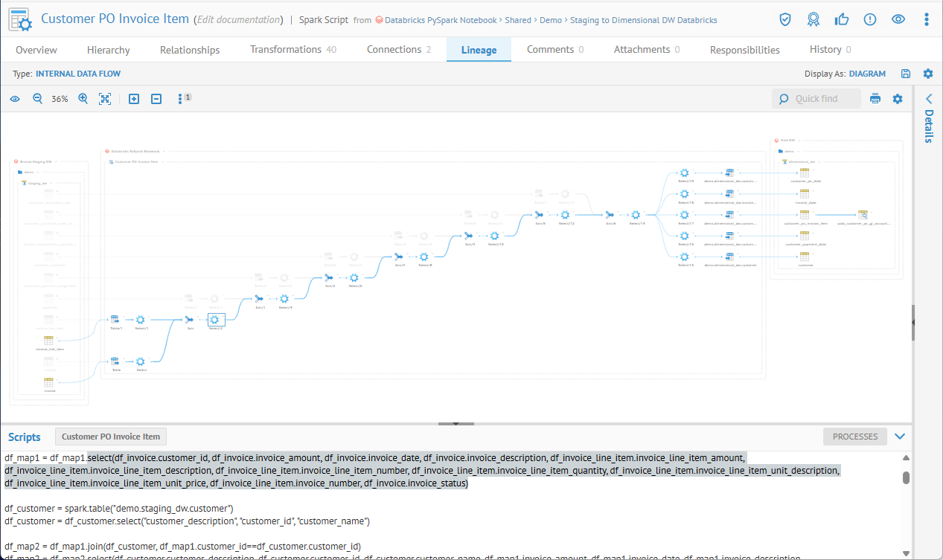Click the thumbs up endorse icon
Viewport: 943px width, 560px height.
[x=842, y=19]
